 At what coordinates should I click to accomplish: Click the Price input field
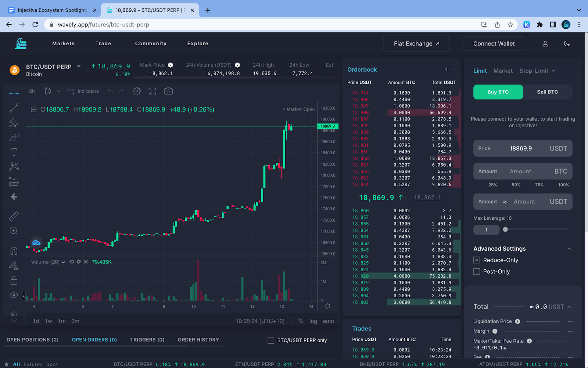523,148
